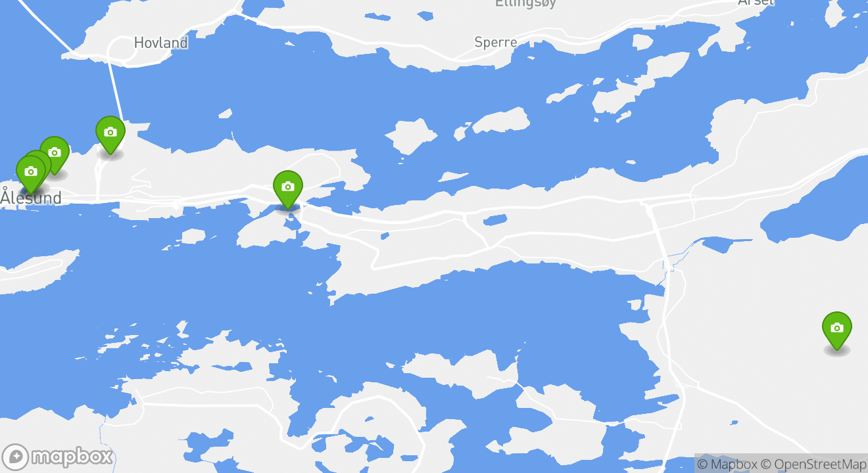This screenshot has height=473, width=868.
Task: Click the small islet west of the central pin's peninsula
Action: tap(193, 236)
